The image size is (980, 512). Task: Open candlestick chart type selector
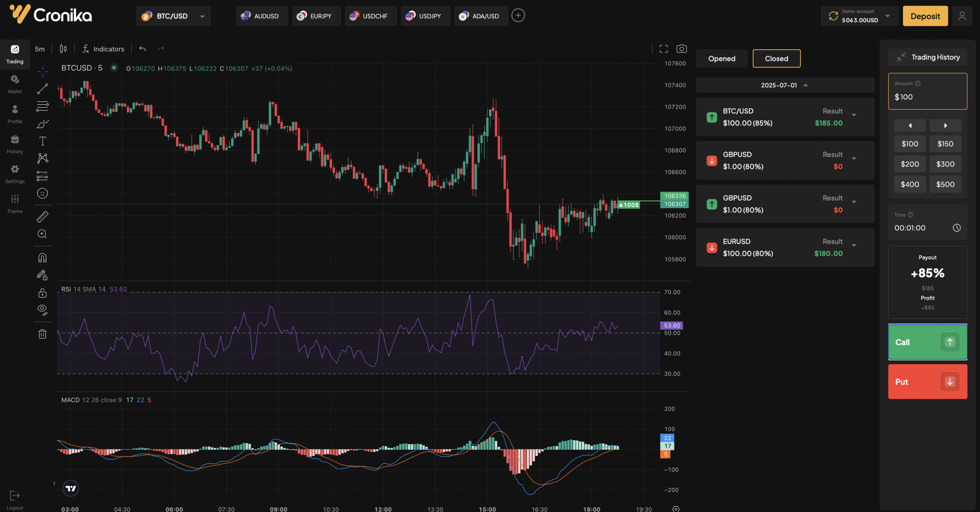click(63, 49)
